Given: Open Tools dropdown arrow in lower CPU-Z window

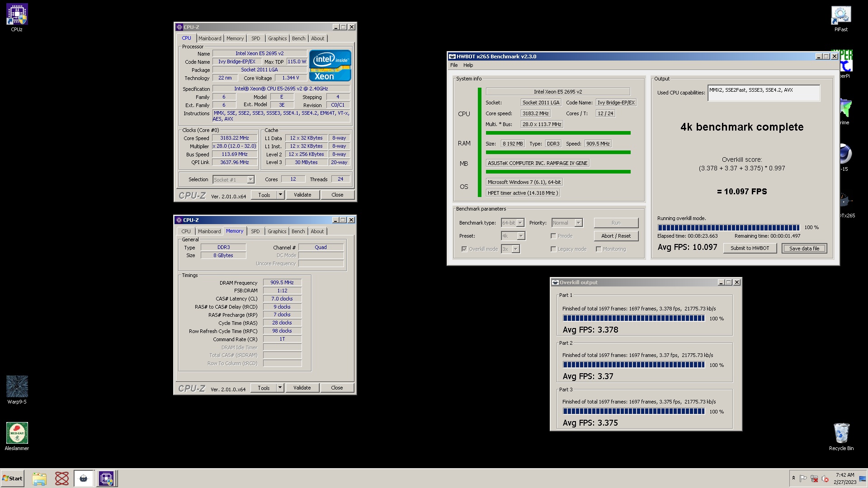Looking at the screenshot, I should [x=280, y=388].
